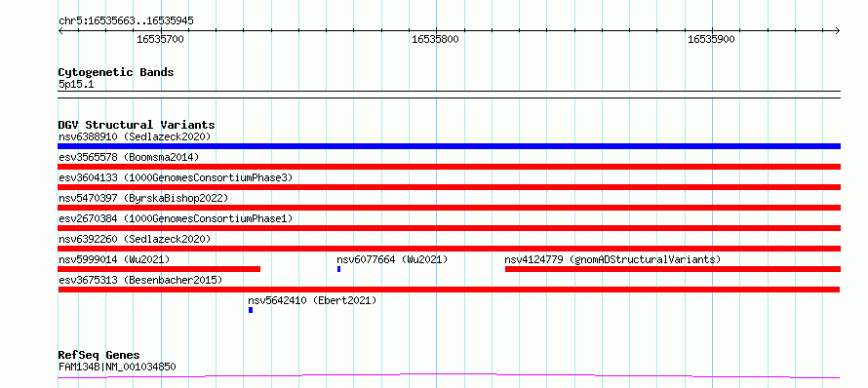Click the chr5:16535663..16535945 region label
The width and height of the screenshot is (868, 388).
(126, 20)
